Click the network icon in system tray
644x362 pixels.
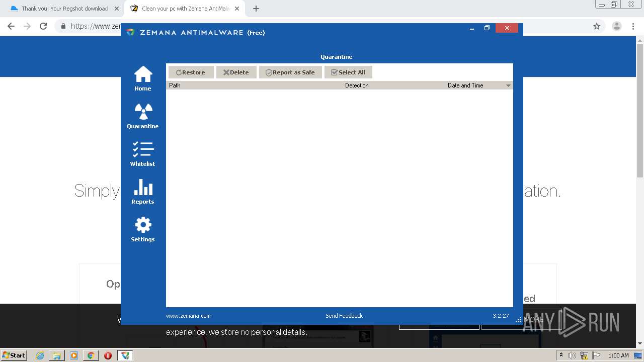[x=584, y=355]
